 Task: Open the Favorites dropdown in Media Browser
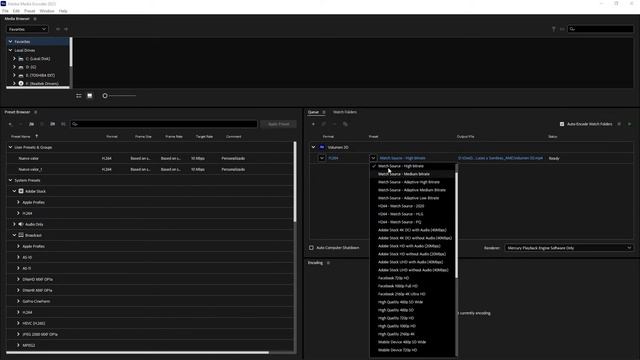click(x=27, y=29)
